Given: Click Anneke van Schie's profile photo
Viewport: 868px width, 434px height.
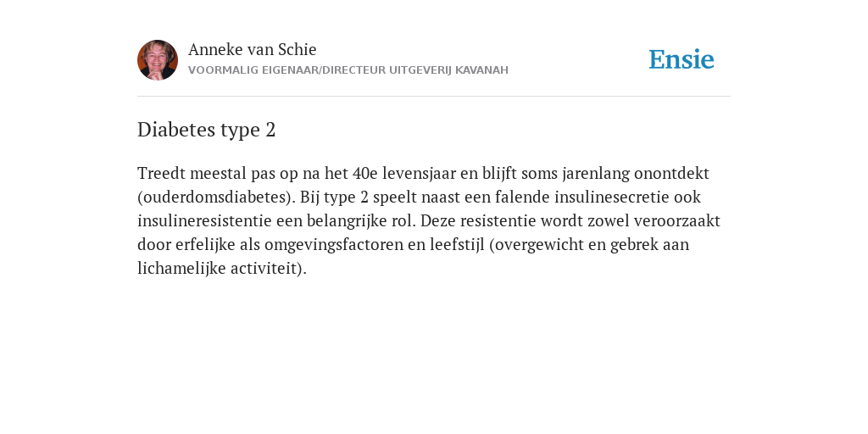Looking at the screenshot, I should [x=158, y=60].
